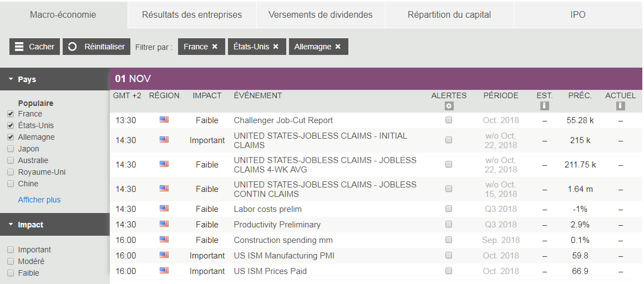Click the ACTUEL column info icon
The height and width of the screenshot is (284, 644).
[x=620, y=106]
